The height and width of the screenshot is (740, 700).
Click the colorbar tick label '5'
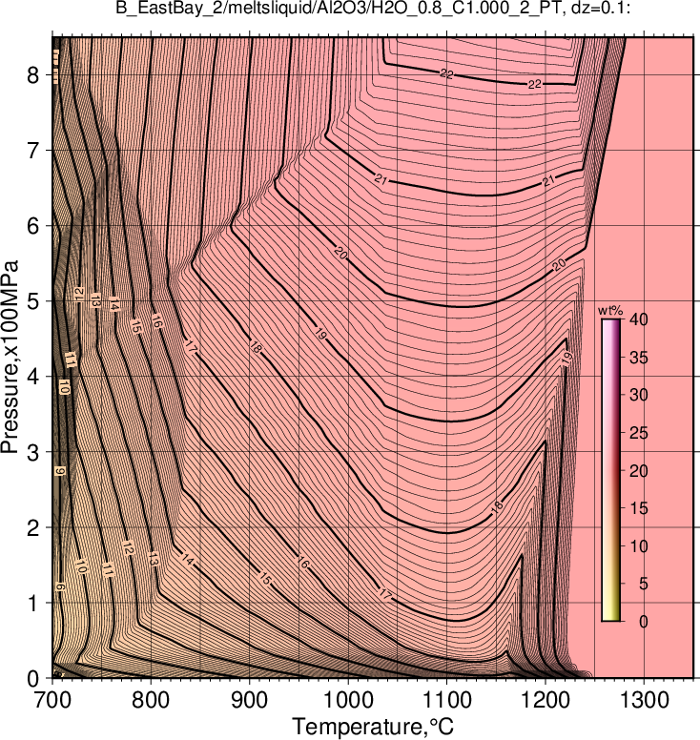click(644, 584)
